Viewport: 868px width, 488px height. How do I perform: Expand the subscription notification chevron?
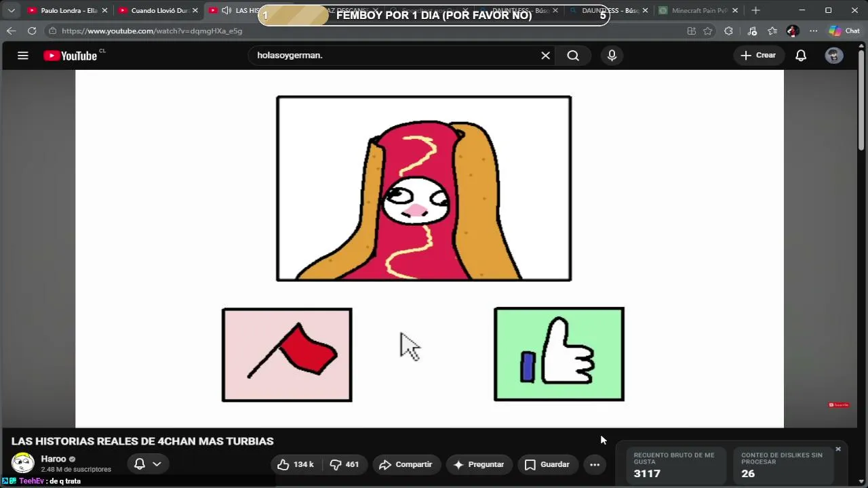point(157,464)
